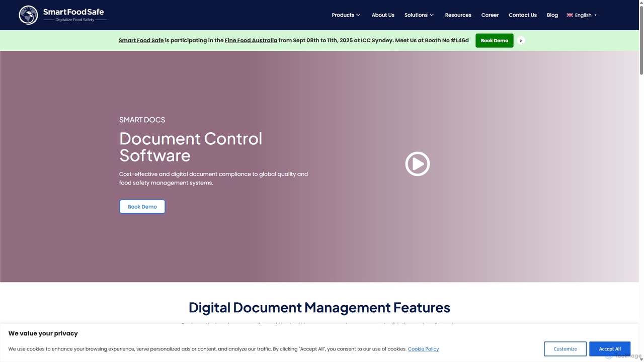Image resolution: width=644 pixels, height=362 pixels.
Task: Accept all cookies
Action: click(x=610, y=349)
